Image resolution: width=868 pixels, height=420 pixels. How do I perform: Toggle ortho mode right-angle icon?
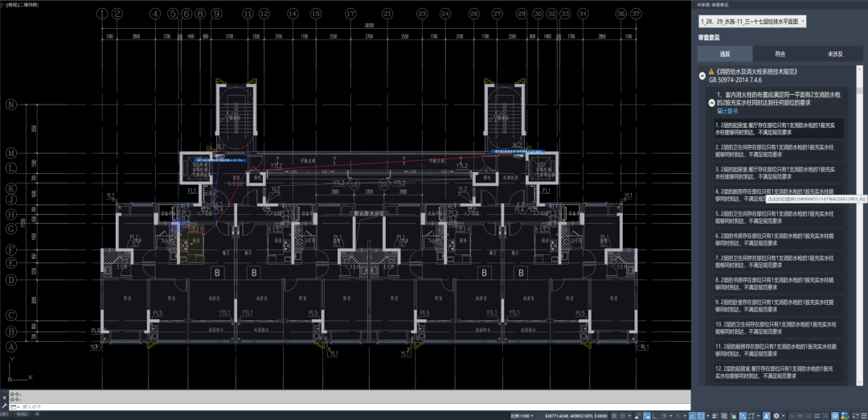[x=655, y=415]
